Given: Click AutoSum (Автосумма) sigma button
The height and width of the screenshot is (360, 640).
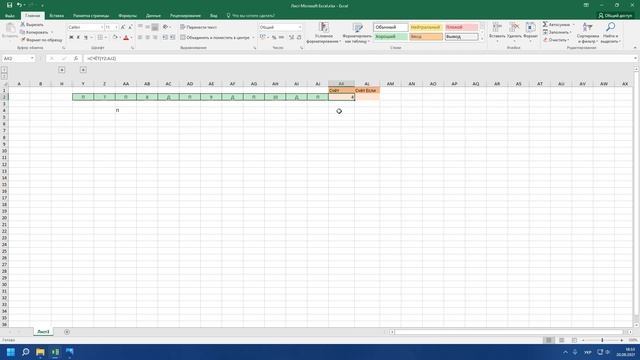Looking at the screenshot, I should [556, 24].
